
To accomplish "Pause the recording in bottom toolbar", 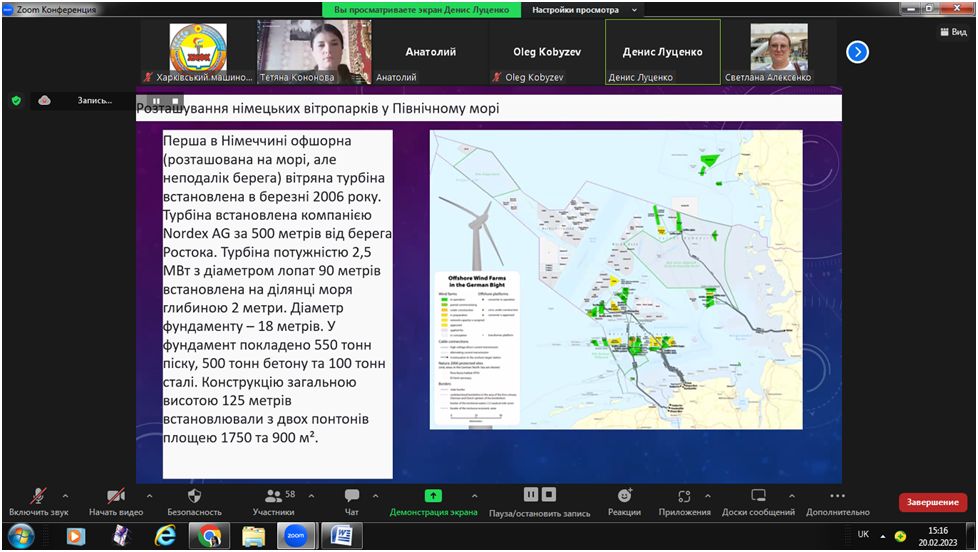I will (x=531, y=495).
